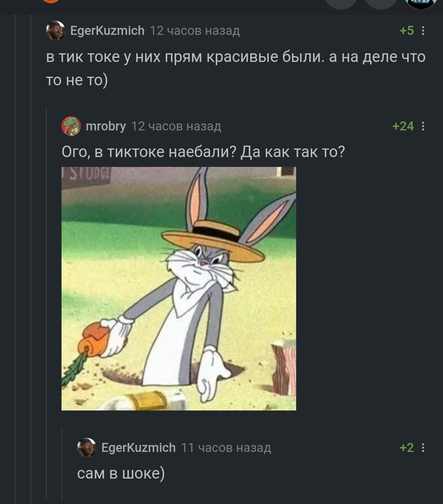Tap the EgerKuzmich avatar beside 'сам в шоке'
This screenshot has height=504, width=443.
(x=87, y=447)
